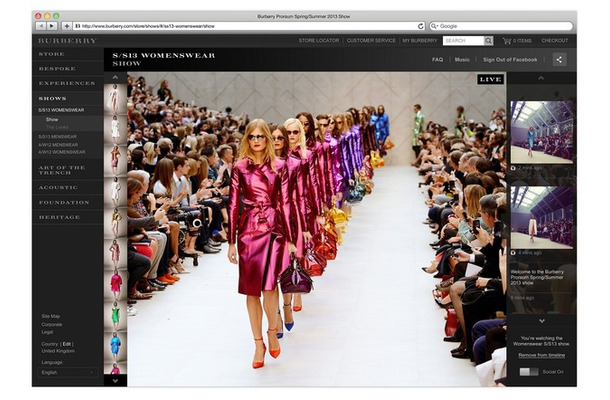Open the ACOUSTIC menu item
Screen dimensions: 610x400
[58, 188]
